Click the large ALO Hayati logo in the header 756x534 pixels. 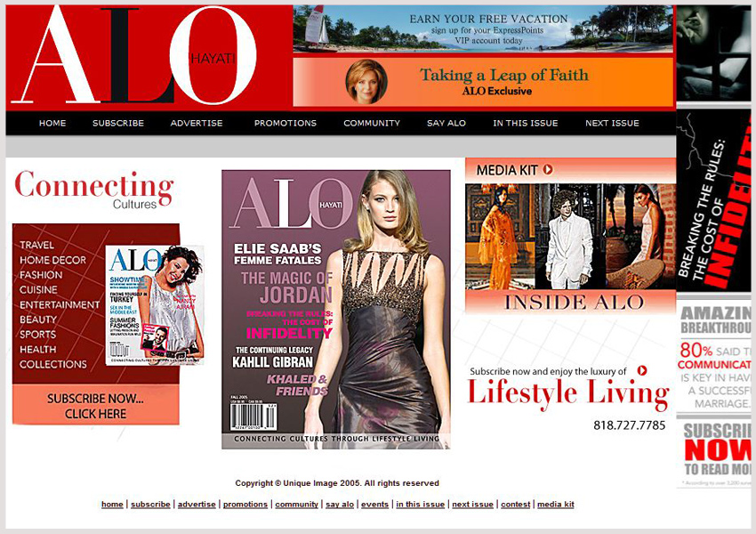(x=133, y=54)
